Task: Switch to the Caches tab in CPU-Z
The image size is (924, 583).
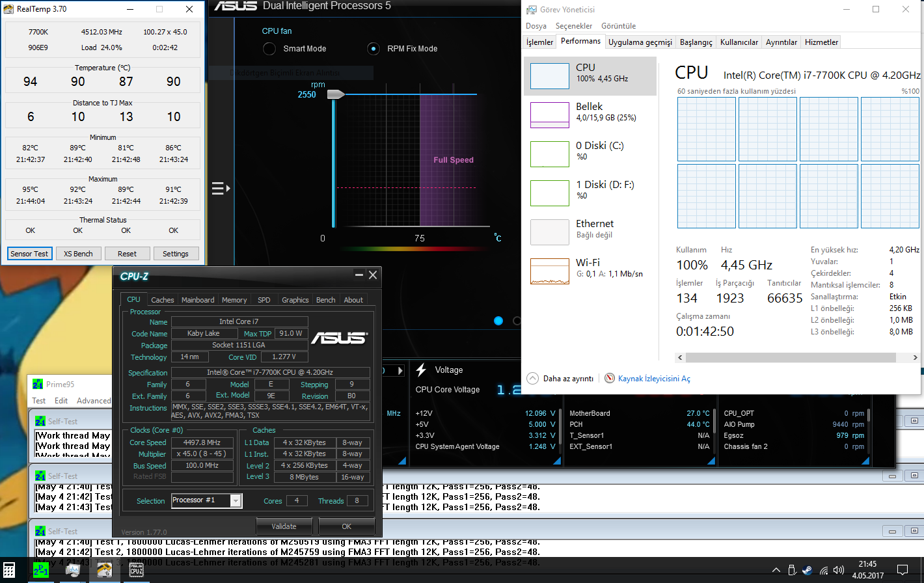Action: pos(163,300)
